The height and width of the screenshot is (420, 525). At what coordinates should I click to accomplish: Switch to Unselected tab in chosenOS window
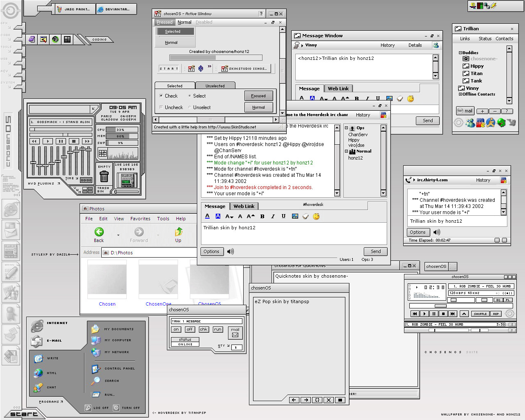tap(215, 86)
